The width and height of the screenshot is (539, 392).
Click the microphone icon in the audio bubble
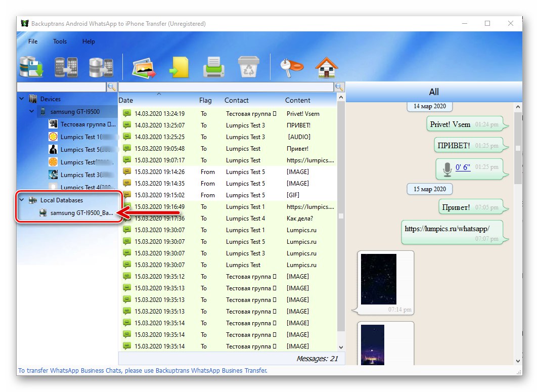[447, 169]
